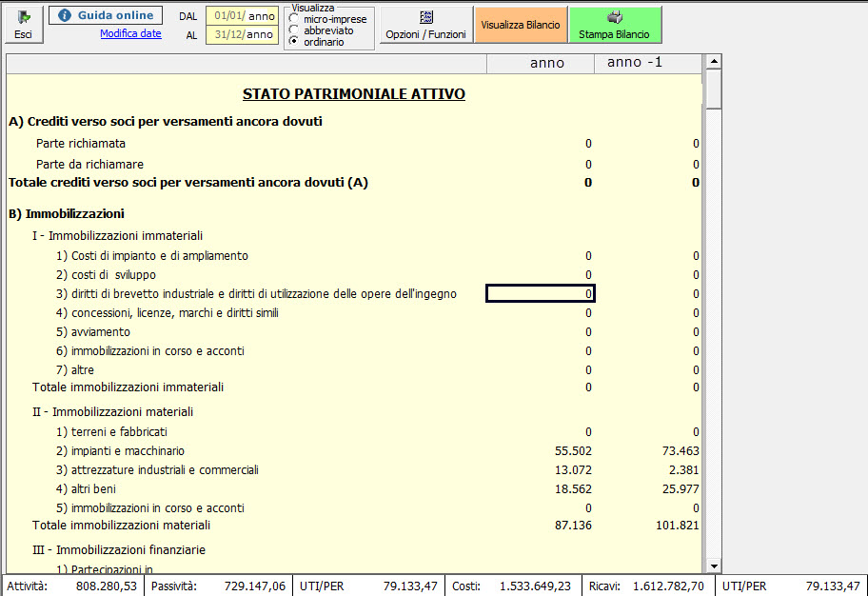Click the Esci exit door icon

pyautogui.click(x=23, y=17)
